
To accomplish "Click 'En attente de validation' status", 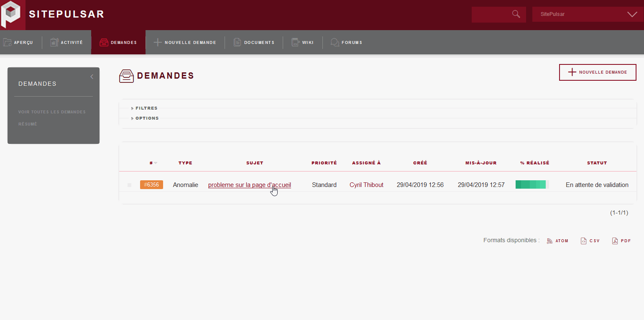I will [x=597, y=185].
